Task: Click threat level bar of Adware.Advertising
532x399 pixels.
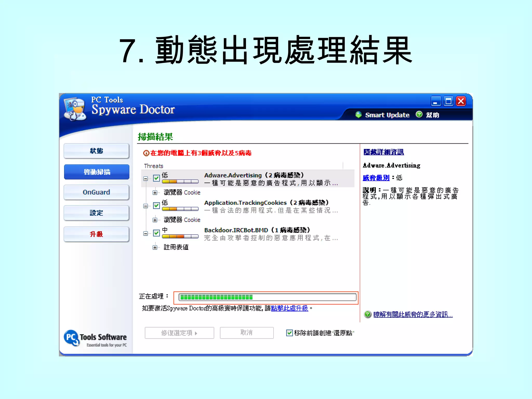Action: [180, 182]
